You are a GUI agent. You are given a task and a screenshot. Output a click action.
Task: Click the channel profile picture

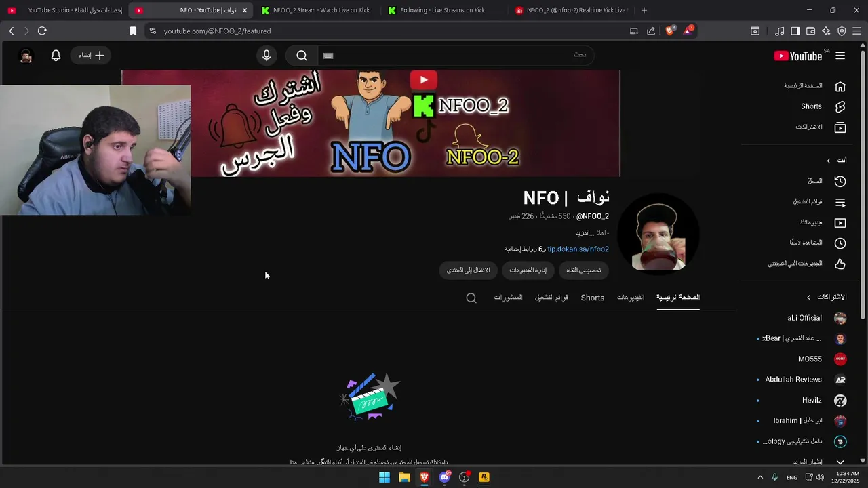pyautogui.click(x=658, y=235)
